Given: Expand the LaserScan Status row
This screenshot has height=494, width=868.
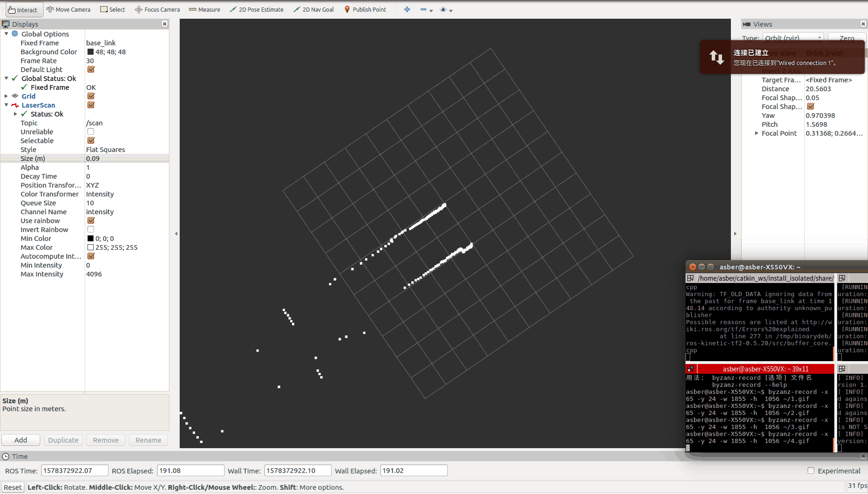Looking at the screenshot, I should 15,114.
